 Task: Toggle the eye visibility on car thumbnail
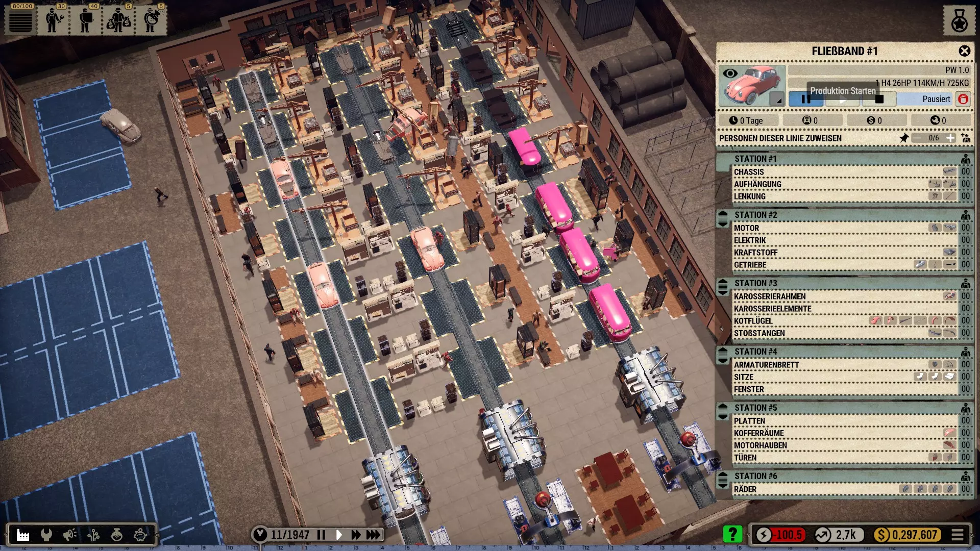tap(730, 73)
